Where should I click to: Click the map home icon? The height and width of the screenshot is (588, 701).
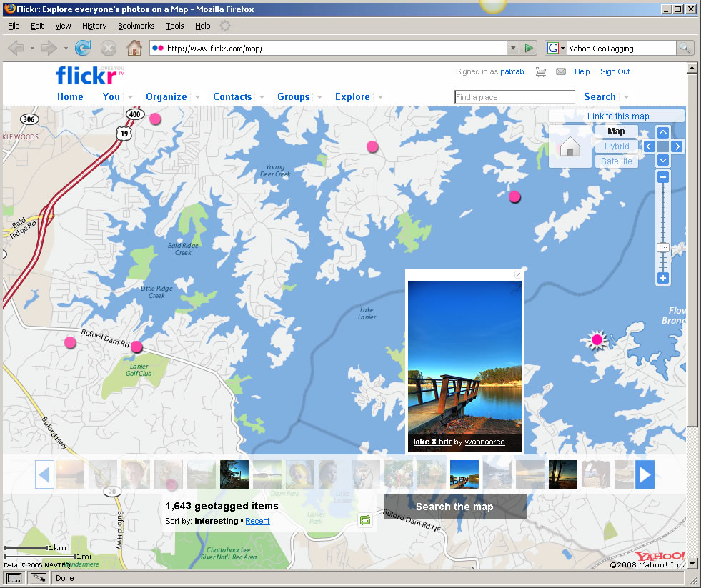570,147
